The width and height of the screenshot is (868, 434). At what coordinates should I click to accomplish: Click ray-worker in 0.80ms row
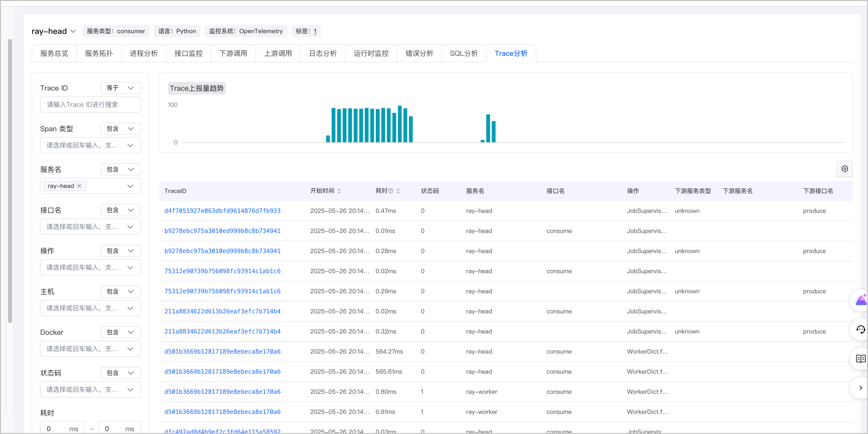[x=481, y=392]
